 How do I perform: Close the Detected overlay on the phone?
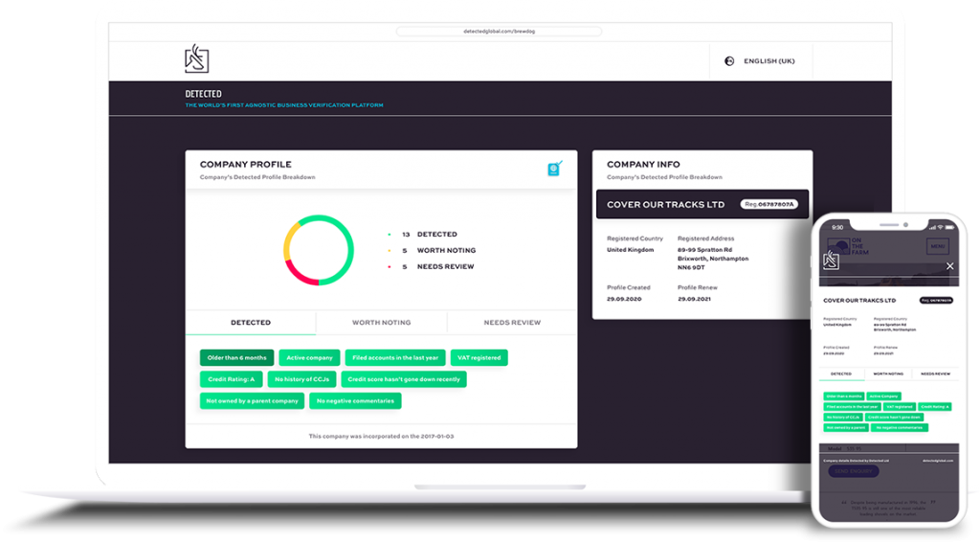coord(950,266)
